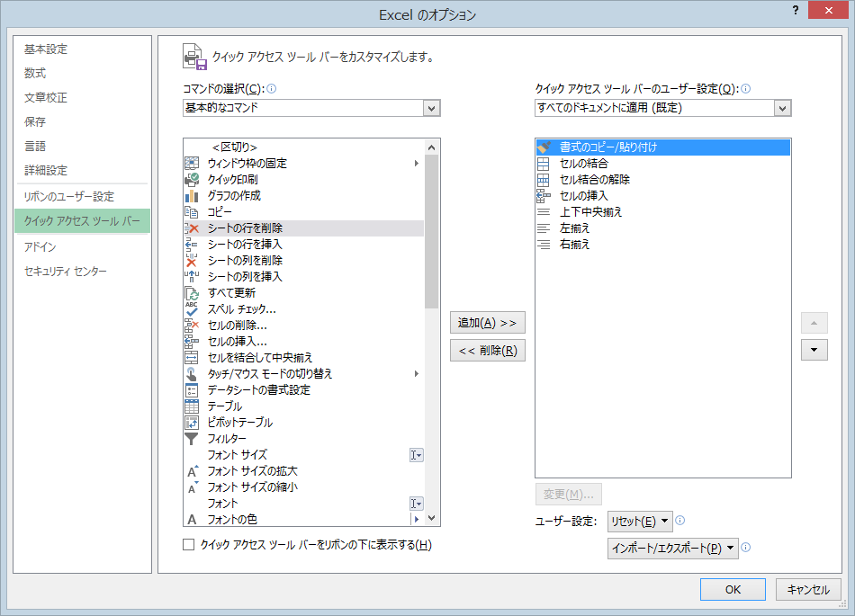The image size is (855, 616).
Task: Click the 左揃え alignment icon
Action: click(544, 228)
